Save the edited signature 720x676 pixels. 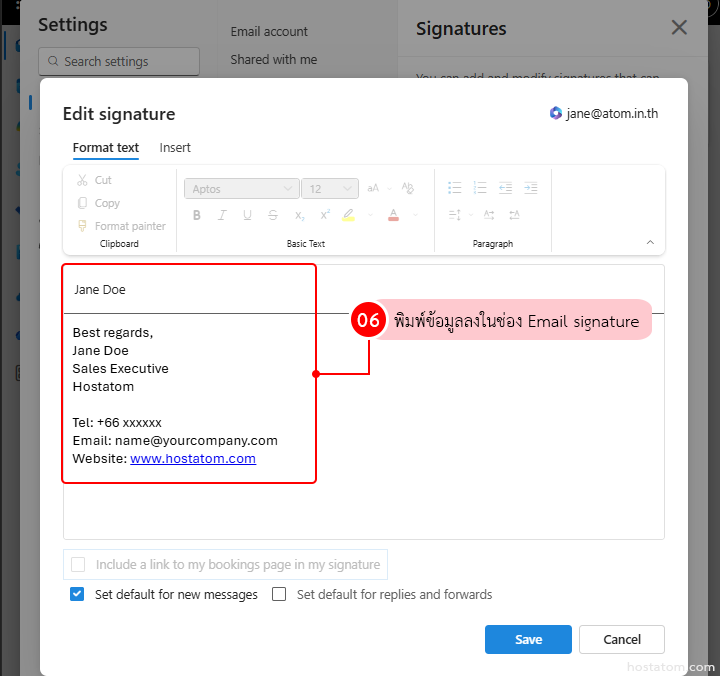(528, 639)
